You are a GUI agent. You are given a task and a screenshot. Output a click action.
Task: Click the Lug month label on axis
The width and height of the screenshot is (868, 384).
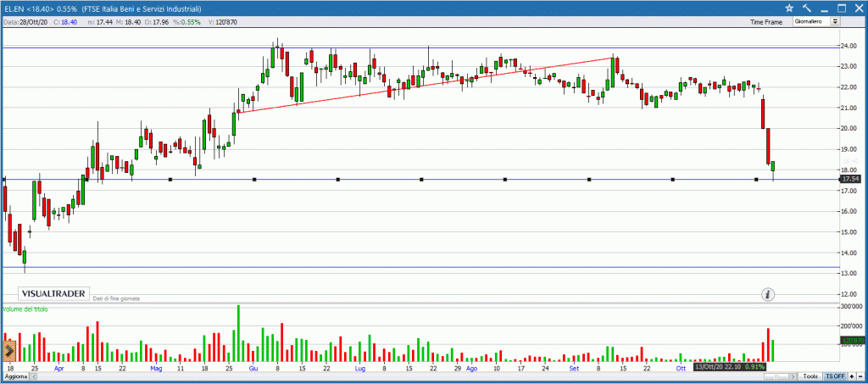[x=360, y=367]
